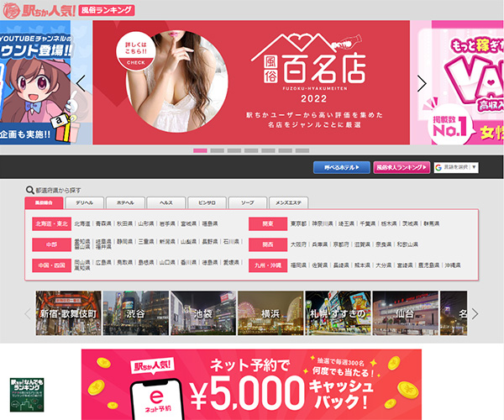This screenshot has height=420, width=504.
Task: Click the ネット予約 ¥5,000 キャッシュバック banner
Action: tap(251, 385)
